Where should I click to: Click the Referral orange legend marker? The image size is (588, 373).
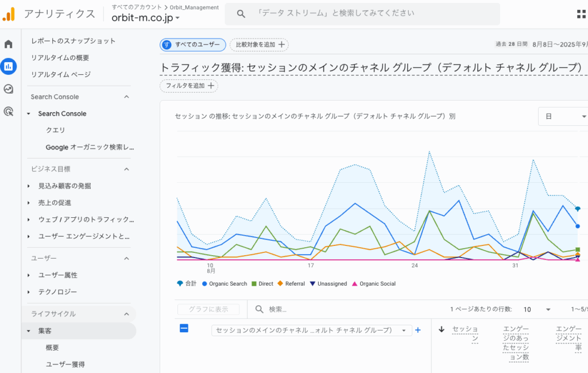point(280,283)
